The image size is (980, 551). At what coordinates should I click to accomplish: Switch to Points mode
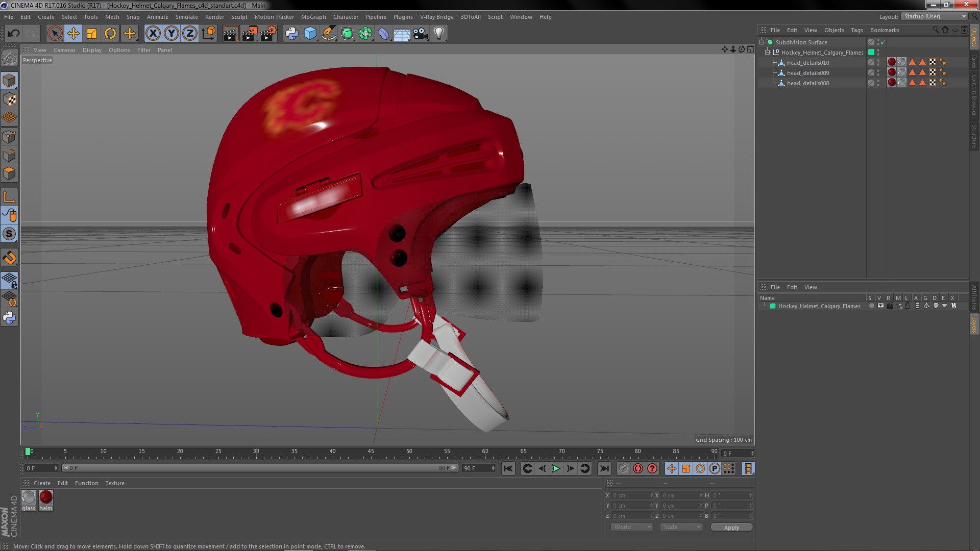[x=9, y=137]
